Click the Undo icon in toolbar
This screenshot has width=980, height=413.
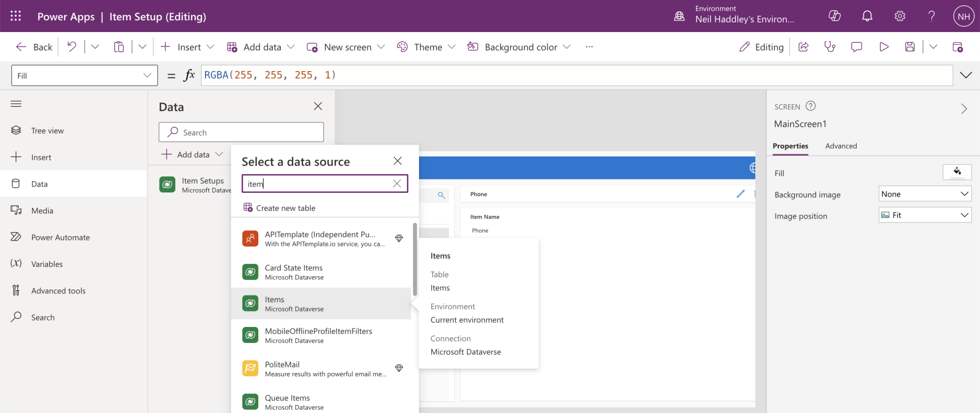(x=72, y=47)
